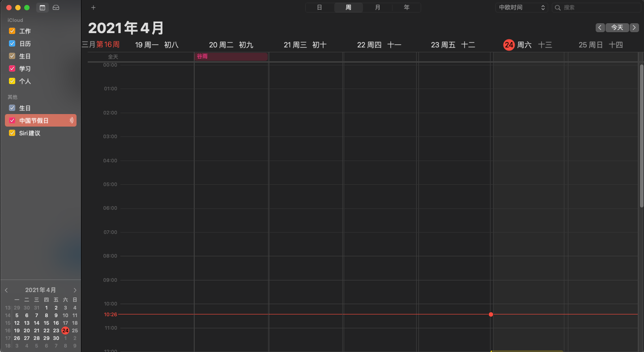The width and height of the screenshot is (644, 352).
Task: Click the 20 周二 初九 day header
Action: 231,45
